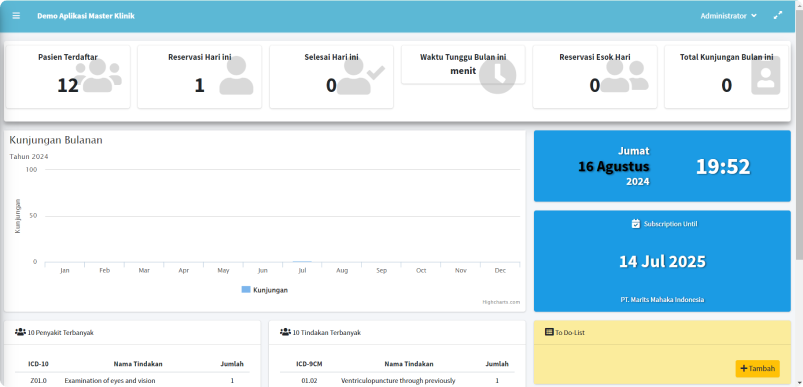Open the Selesai Hari ini card

(331, 77)
